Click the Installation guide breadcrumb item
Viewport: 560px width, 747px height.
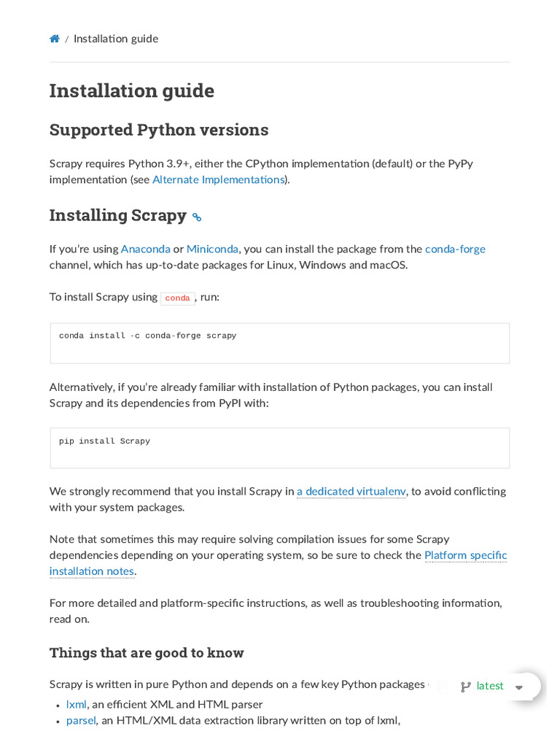coord(116,39)
